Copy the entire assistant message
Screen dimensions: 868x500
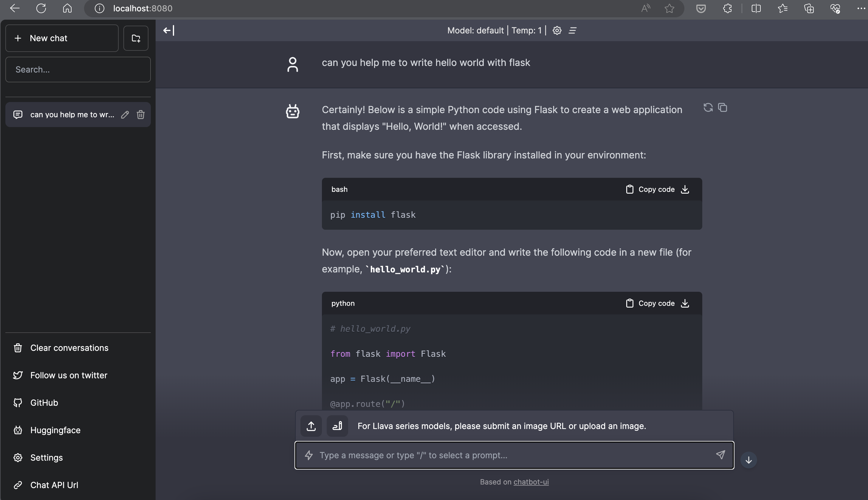click(723, 108)
